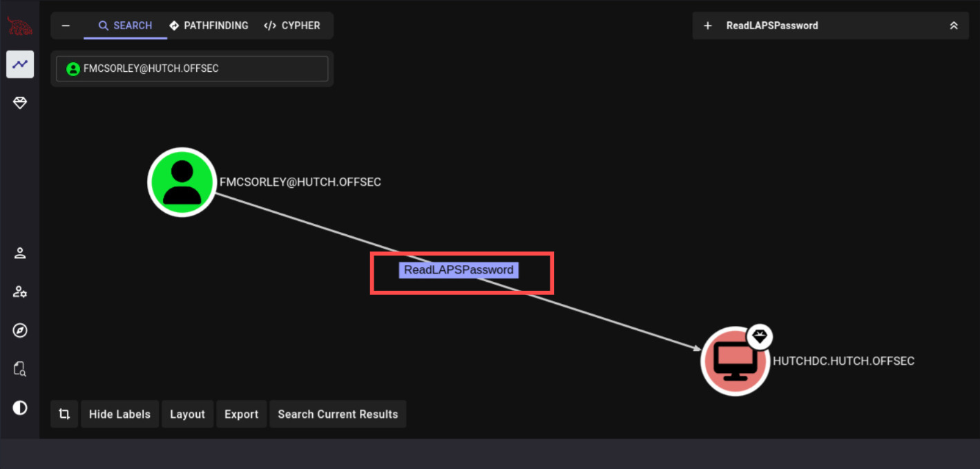Open the documentation file-search icon

(20, 369)
